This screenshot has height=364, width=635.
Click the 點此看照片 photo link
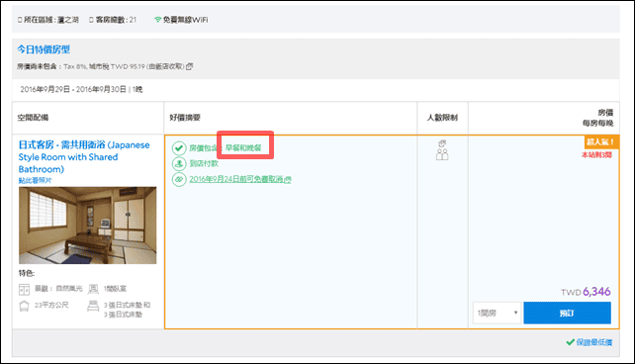36,180
